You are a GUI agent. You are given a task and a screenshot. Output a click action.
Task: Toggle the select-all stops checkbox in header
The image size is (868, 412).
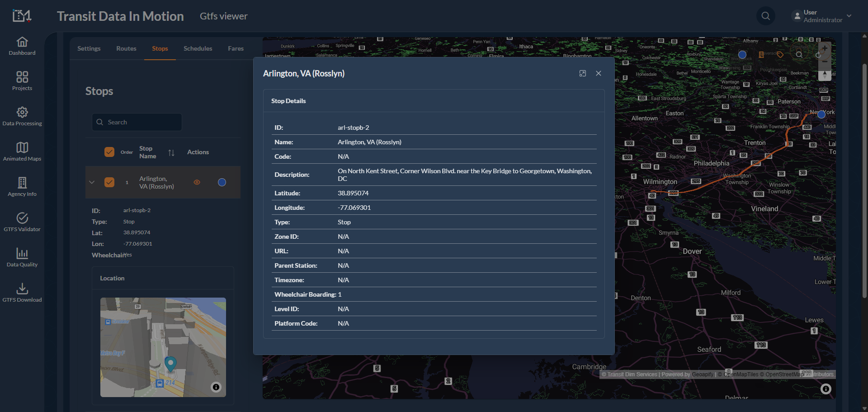(109, 152)
